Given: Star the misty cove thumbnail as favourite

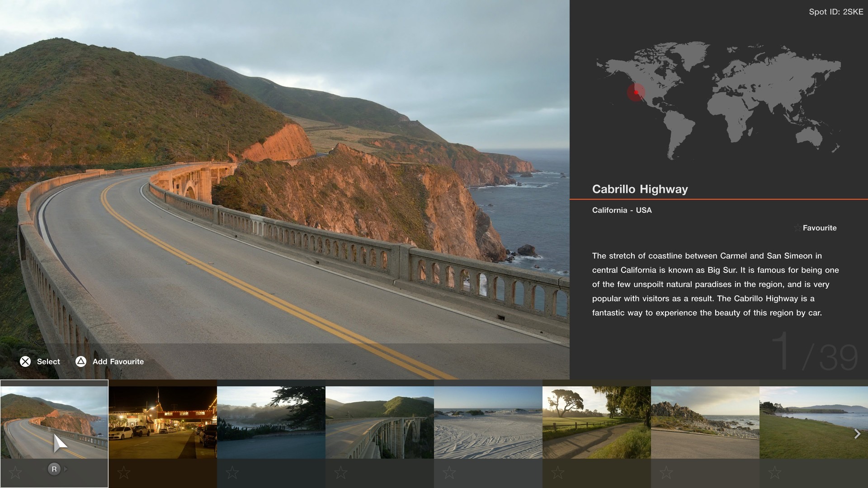Looking at the screenshot, I should tap(232, 473).
